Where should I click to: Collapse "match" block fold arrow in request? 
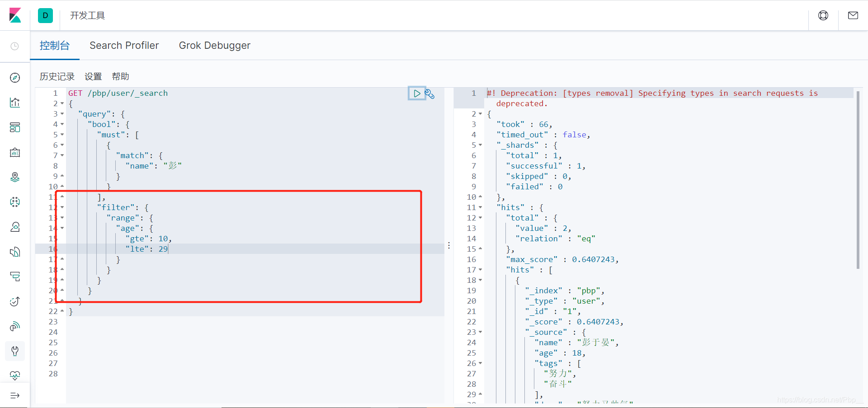[x=62, y=155]
